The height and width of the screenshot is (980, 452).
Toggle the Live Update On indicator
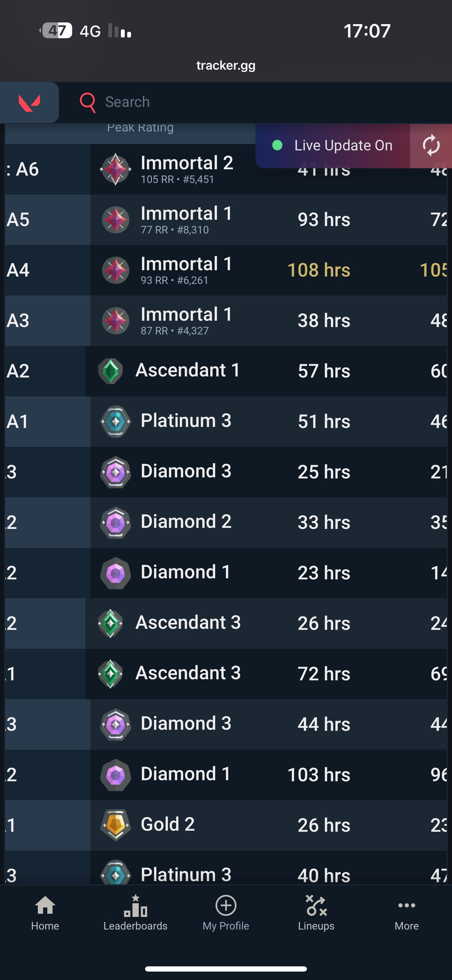coord(332,146)
